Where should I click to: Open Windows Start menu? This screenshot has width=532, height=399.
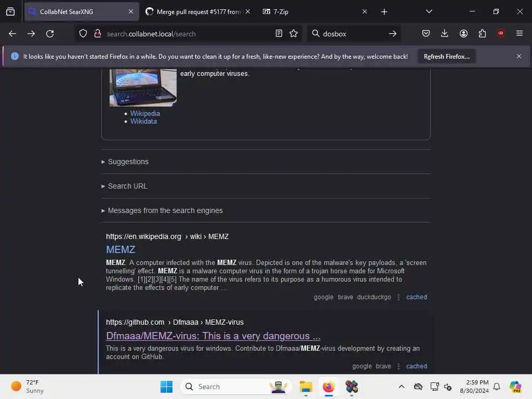166,387
